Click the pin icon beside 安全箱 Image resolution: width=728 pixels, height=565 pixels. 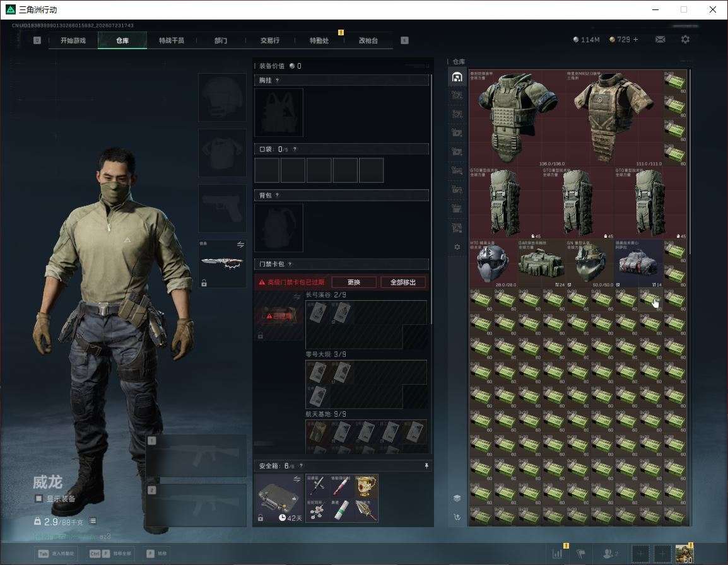[x=426, y=465]
